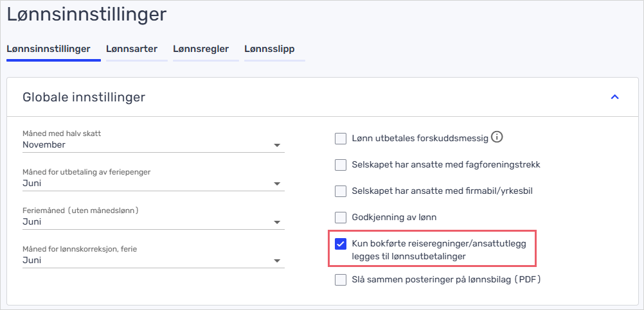This screenshot has width=644, height=310.
Task: Enable Lønn utbetales forskuddsmessig checkbox
Action: click(341, 138)
